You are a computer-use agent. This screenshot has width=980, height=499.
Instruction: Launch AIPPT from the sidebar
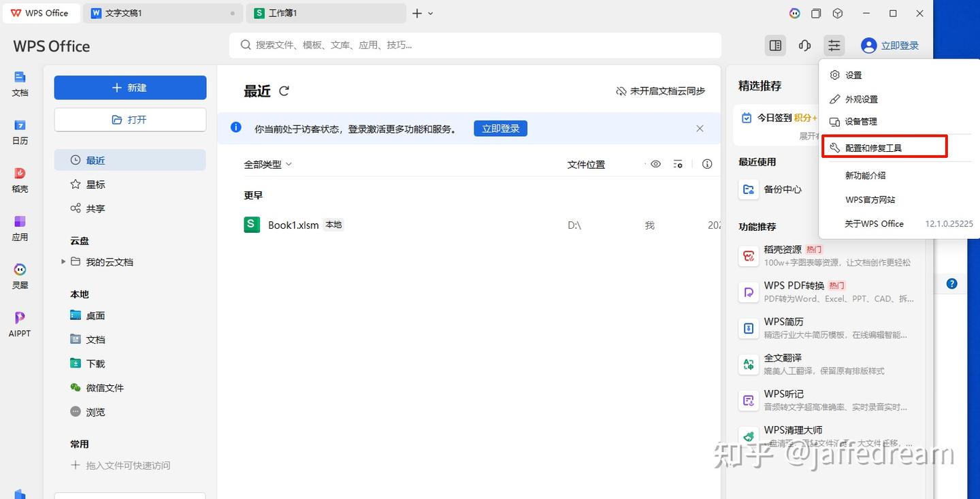click(20, 324)
